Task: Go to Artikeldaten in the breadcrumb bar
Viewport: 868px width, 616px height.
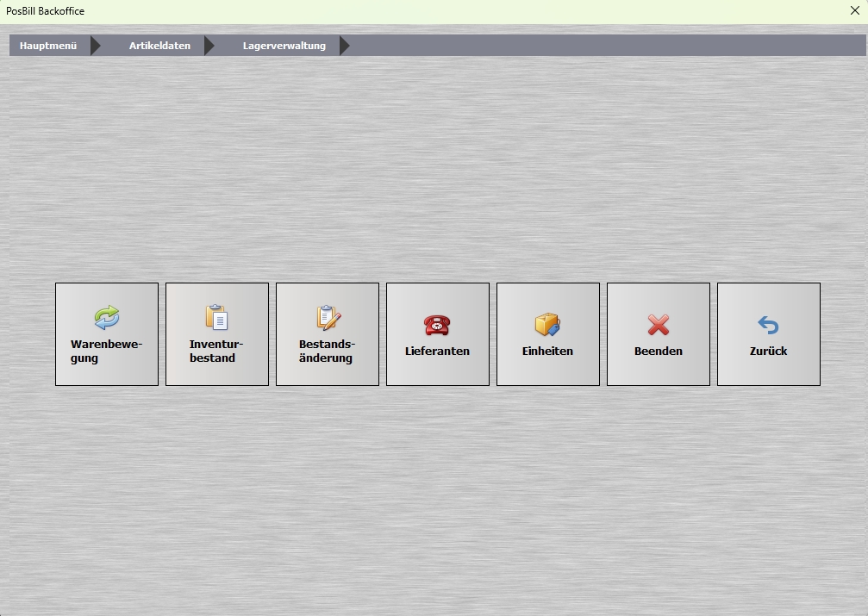Action: coord(159,46)
